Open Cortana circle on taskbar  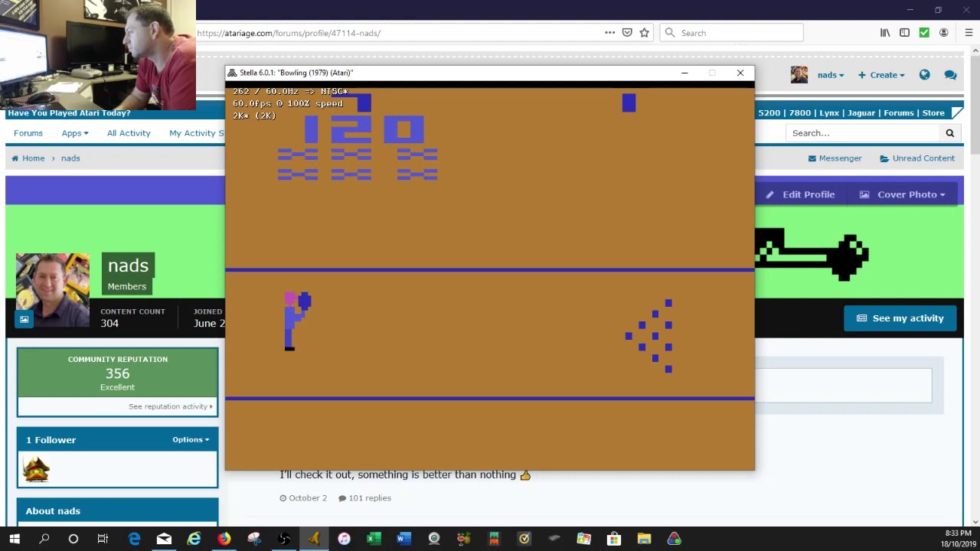(x=73, y=539)
